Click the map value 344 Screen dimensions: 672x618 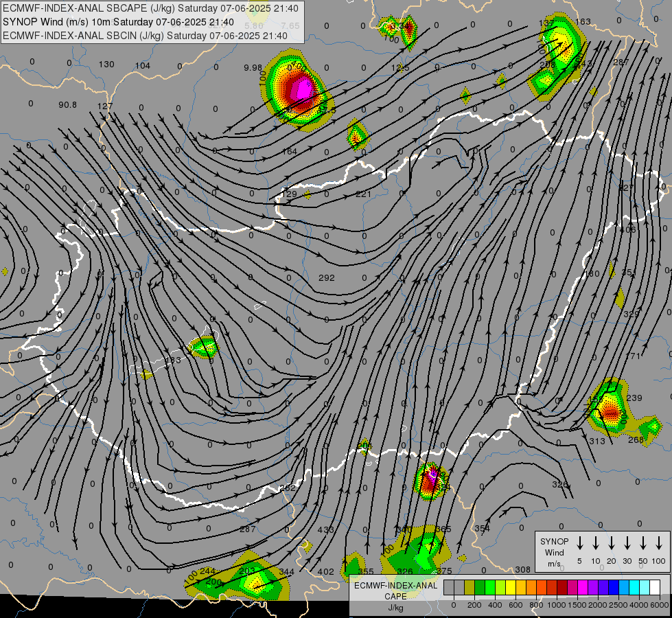[x=287, y=571]
